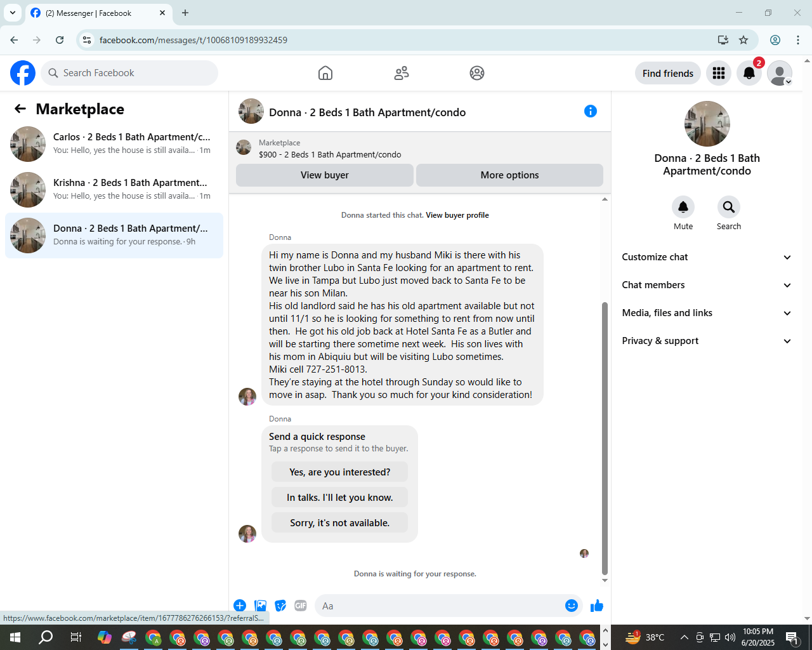
Task: Click the View buyer button
Action: (x=325, y=175)
